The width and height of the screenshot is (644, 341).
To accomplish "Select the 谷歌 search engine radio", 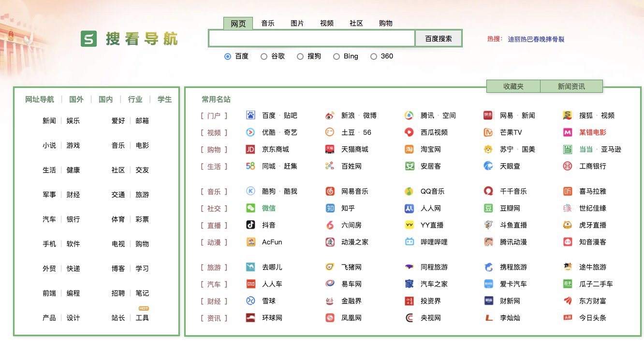I will [263, 57].
